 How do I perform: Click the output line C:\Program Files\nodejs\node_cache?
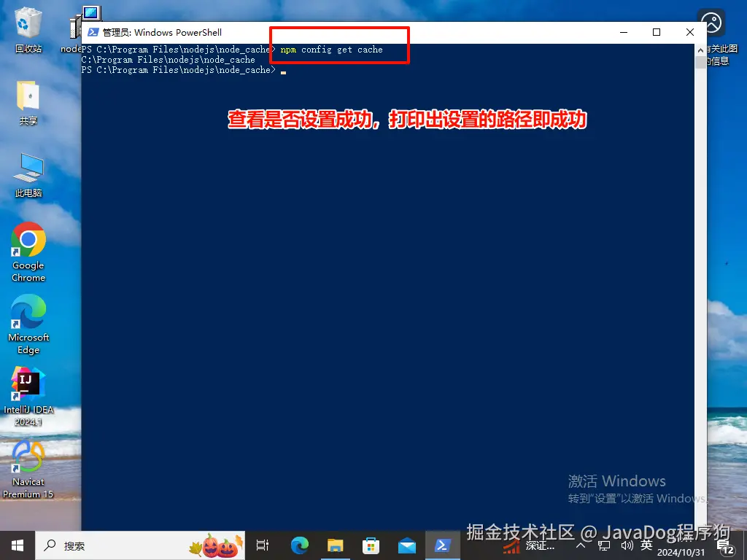pyautogui.click(x=169, y=60)
